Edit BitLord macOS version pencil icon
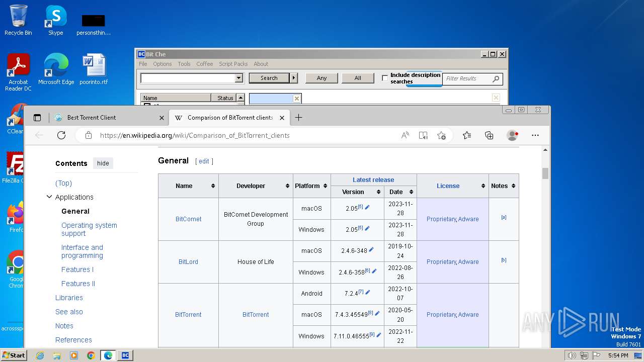 (371, 249)
